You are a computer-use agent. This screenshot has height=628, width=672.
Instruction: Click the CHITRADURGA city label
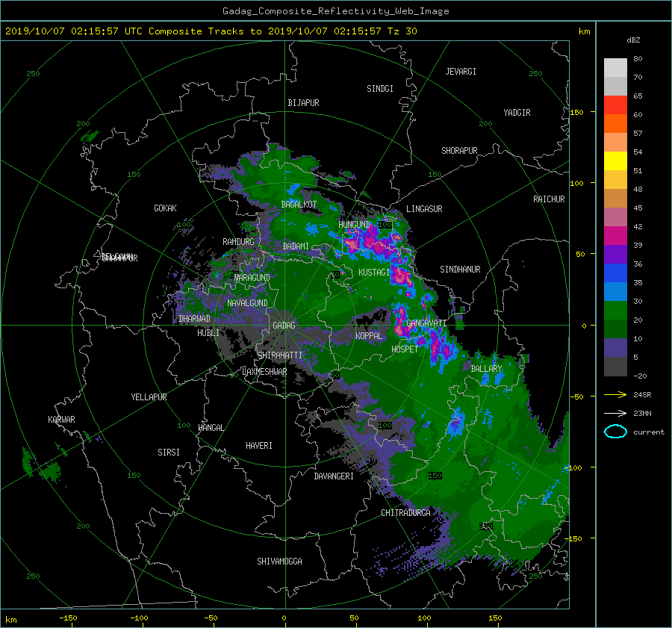[405, 513]
